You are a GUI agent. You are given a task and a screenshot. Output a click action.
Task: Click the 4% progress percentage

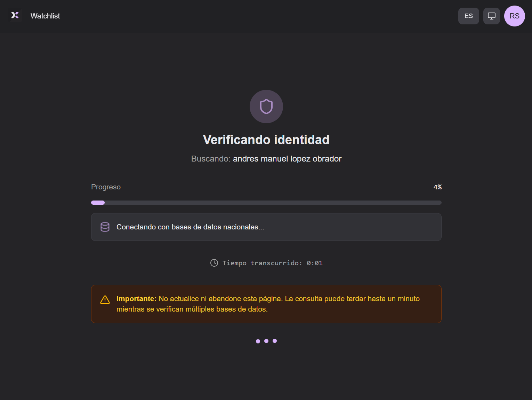(x=437, y=187)
